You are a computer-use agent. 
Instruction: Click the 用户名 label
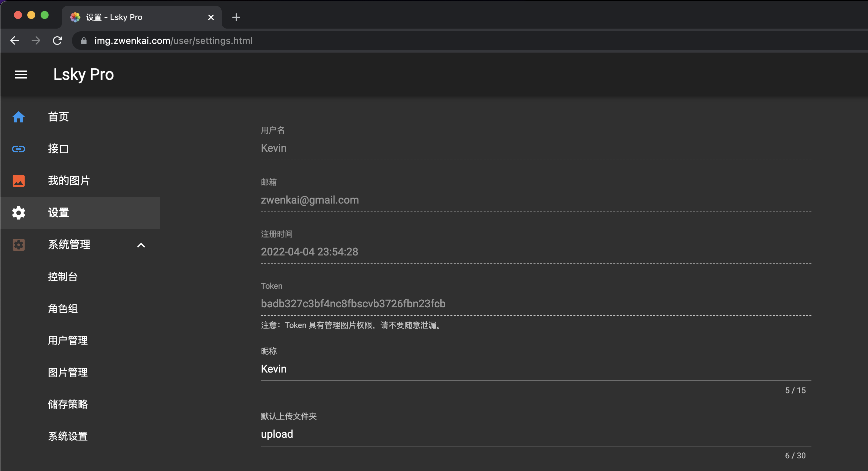tap(273, 130)
